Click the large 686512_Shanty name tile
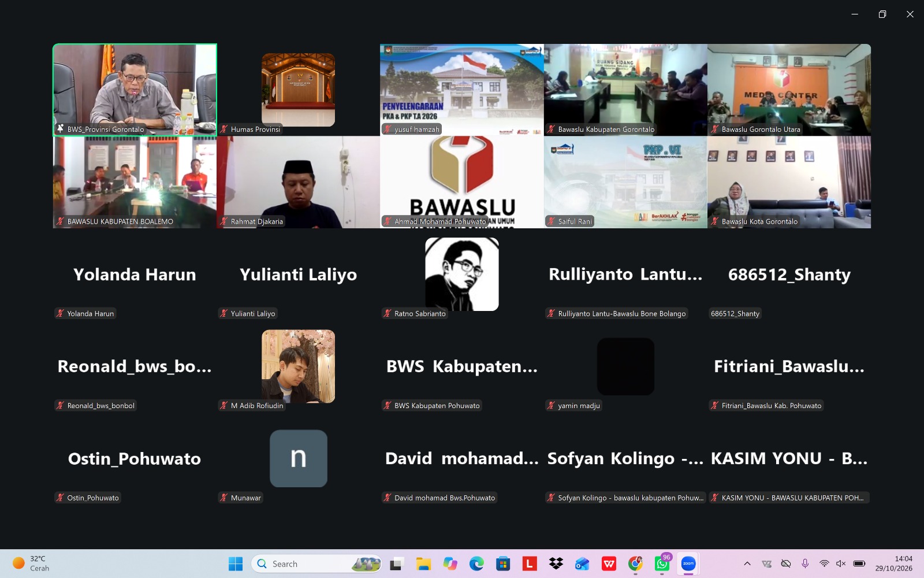The height and width of the screenshot is (578, 924). 789,275
